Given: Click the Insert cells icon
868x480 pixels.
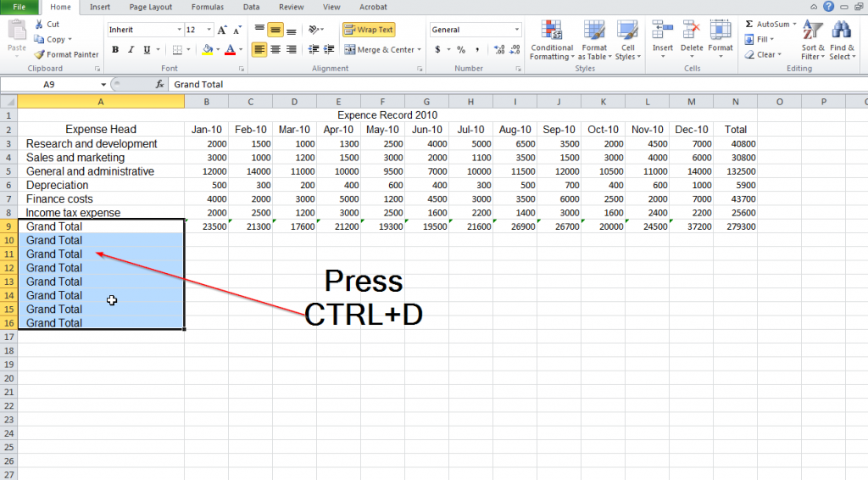Looking at the screenshot, I should tap(662, 31).
